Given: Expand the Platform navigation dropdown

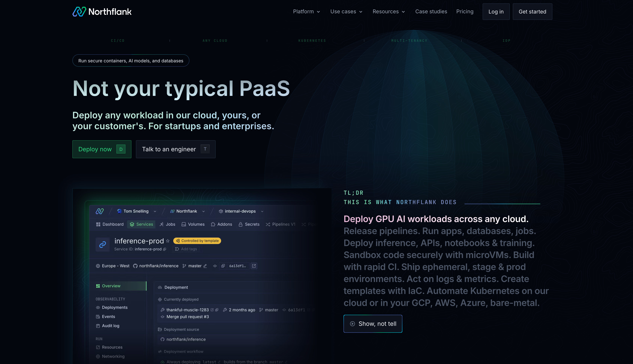Looking at the screenshot, I should click(306, 11).
